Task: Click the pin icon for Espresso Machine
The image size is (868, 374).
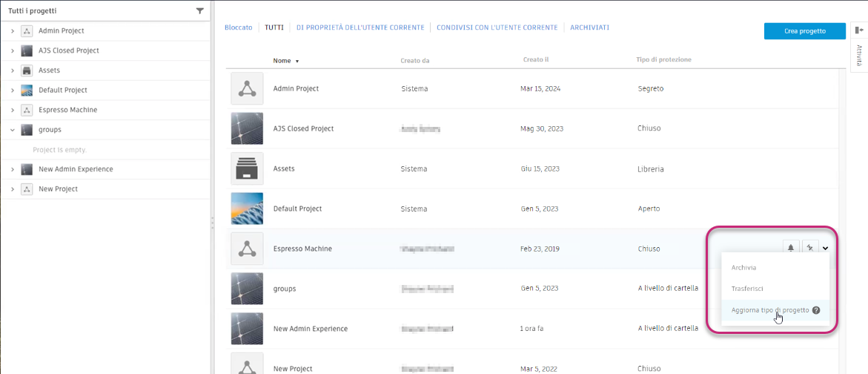Action: click(x=810, y=248)
